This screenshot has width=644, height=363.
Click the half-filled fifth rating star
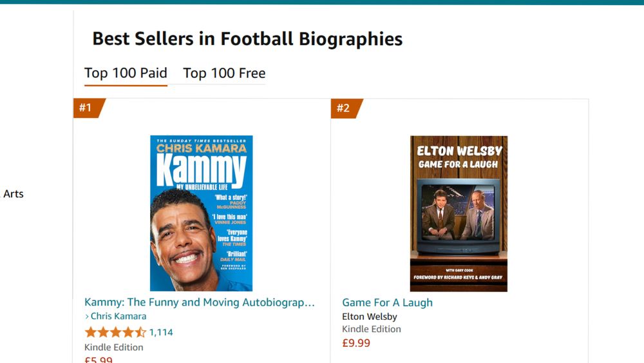click(140, 332)
